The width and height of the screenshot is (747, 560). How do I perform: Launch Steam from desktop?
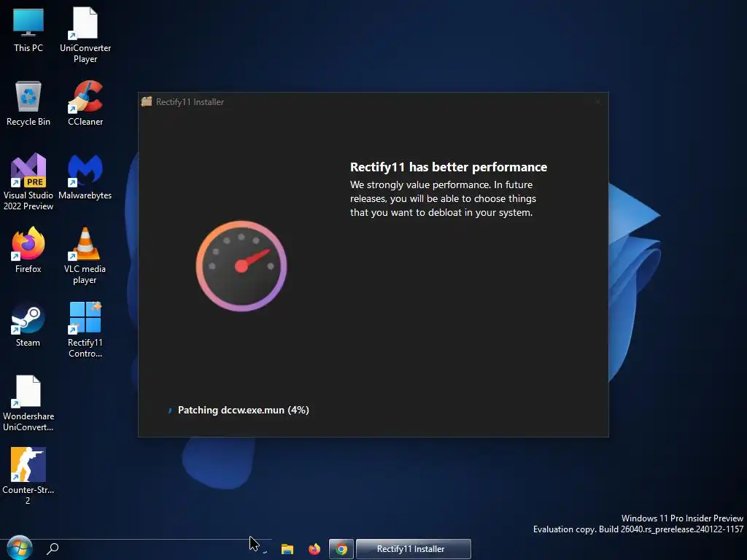coord(28,324)
